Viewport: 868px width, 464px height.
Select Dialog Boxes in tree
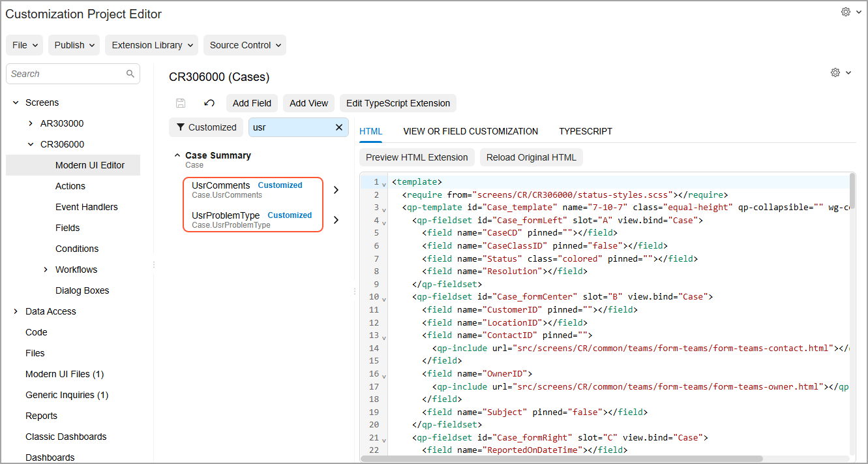[x=82, y=290]
